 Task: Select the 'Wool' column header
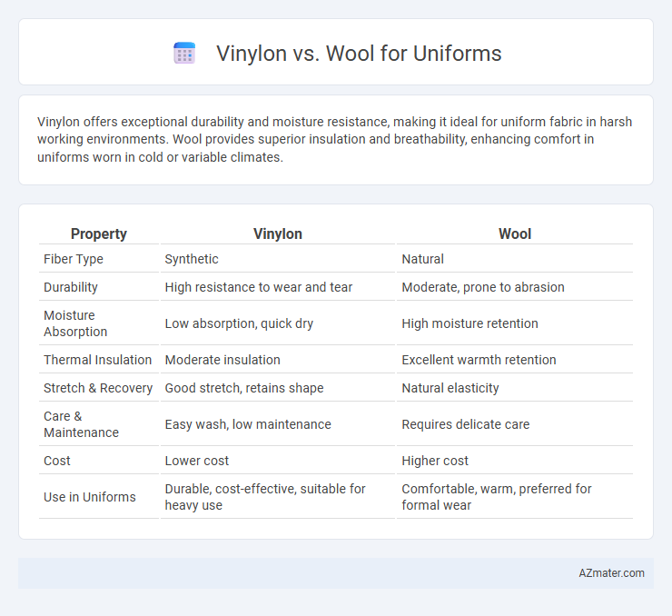[515, 234]
